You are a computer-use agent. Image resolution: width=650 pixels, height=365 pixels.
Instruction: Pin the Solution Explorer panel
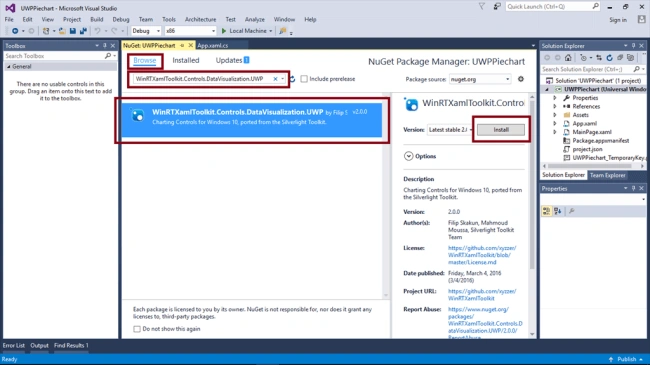[x=633, y=46]
